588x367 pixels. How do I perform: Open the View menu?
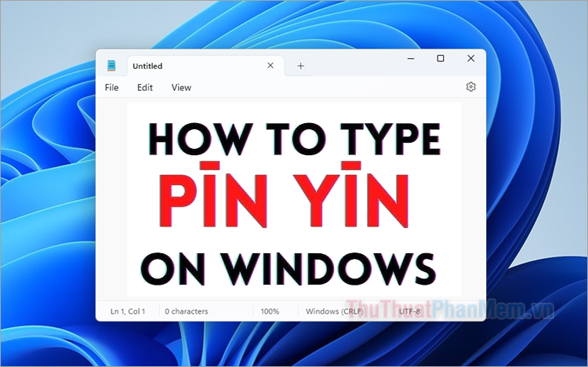(181, 87)
